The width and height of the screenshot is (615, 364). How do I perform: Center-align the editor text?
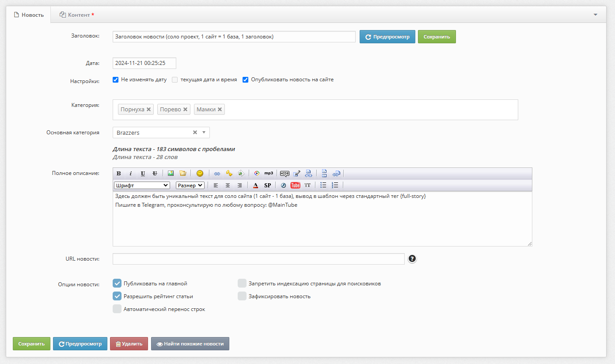228,185
